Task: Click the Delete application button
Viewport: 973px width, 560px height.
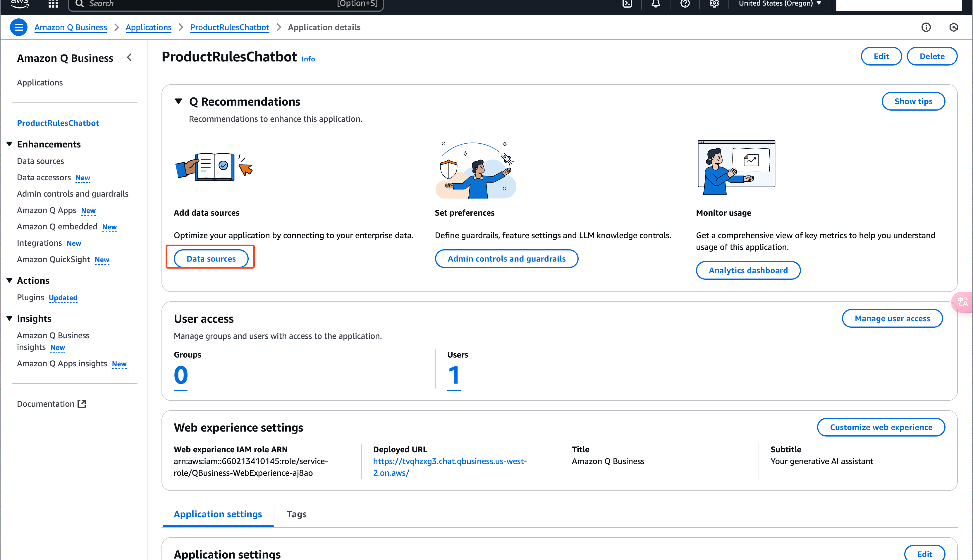Action: [932, 56]
